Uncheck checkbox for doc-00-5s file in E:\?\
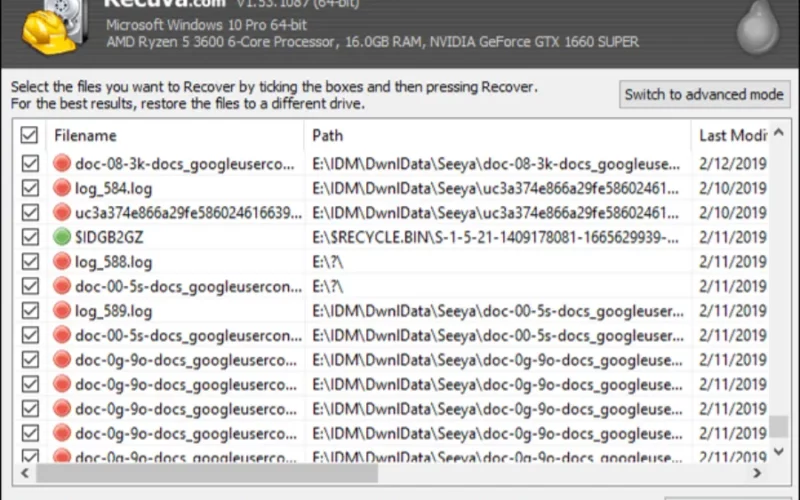Screen dimensions: 800x500 [x=30, y=286]
